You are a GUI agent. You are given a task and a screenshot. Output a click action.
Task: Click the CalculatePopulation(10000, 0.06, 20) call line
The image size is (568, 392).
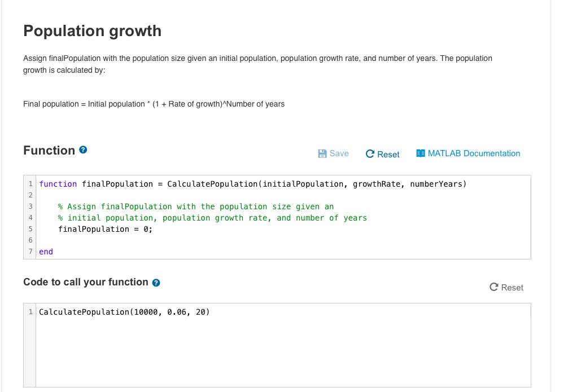pyautogui.click(x=124, y=312)
